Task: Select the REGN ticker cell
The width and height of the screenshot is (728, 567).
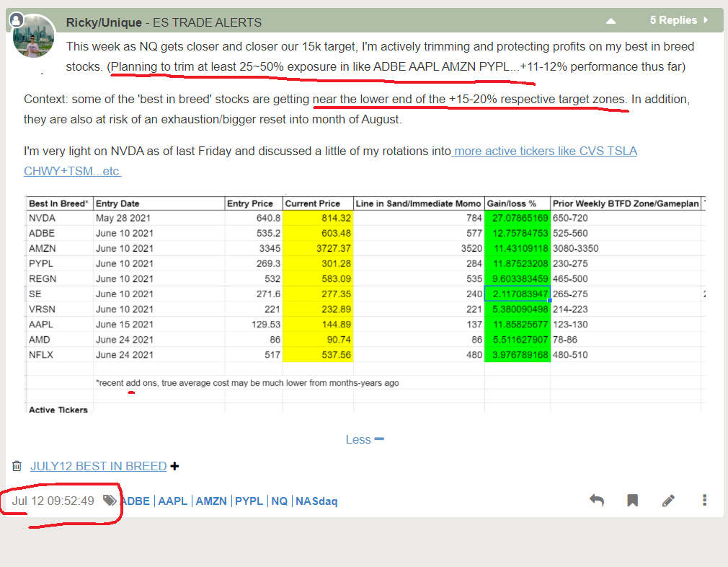Action: 60,279
